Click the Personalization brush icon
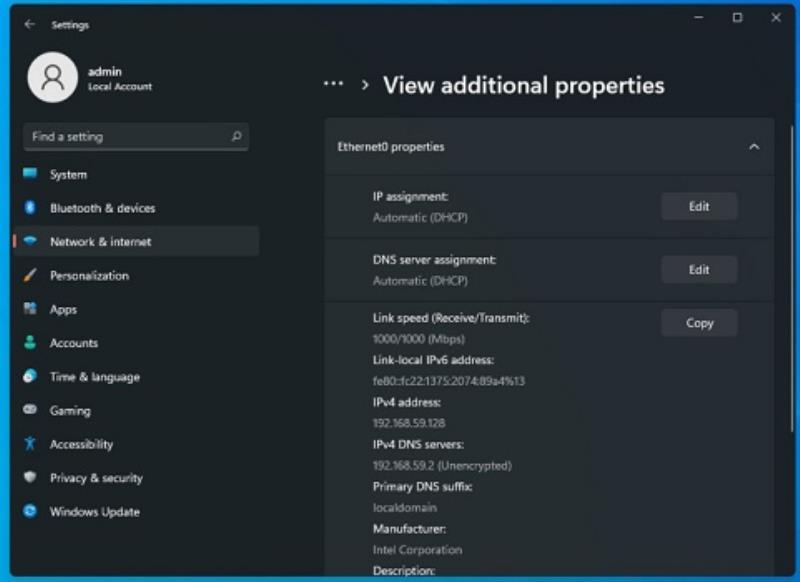This screenshot has height=582, width=800. coord(30,275)
